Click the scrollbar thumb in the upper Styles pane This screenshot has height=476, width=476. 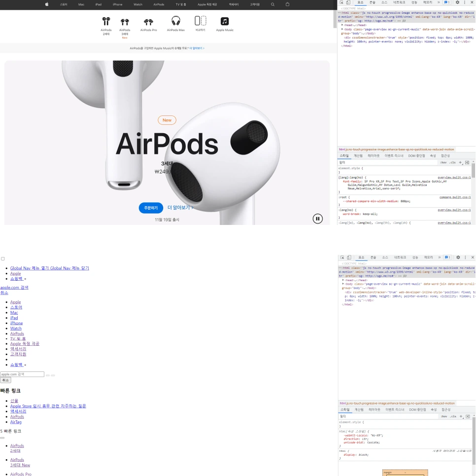473,171
